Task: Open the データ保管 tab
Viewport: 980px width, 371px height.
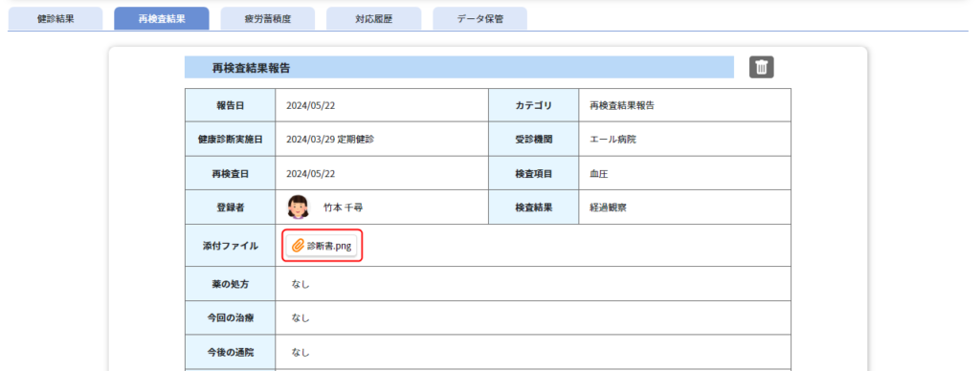Action: point(479,19)
